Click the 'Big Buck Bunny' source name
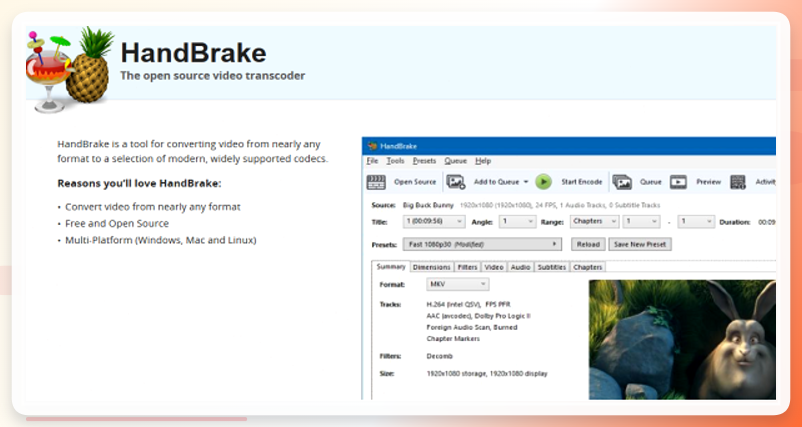Image resolution: width=802 pixels, height=427 pixels. coord(428,205)
